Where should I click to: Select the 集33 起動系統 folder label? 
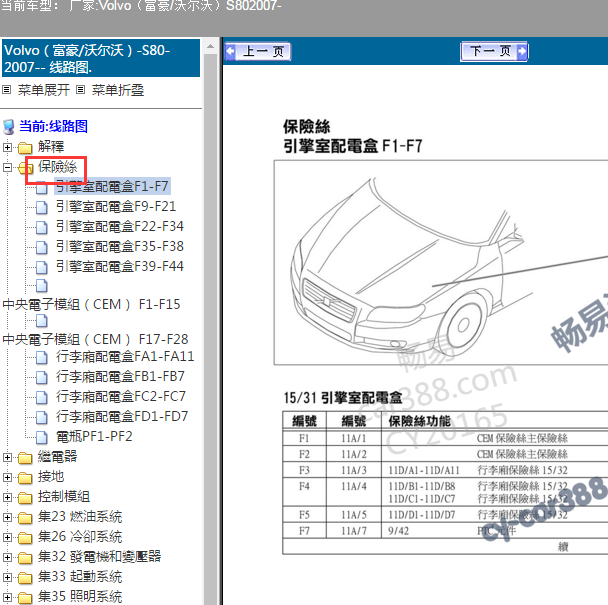(80, 577)
